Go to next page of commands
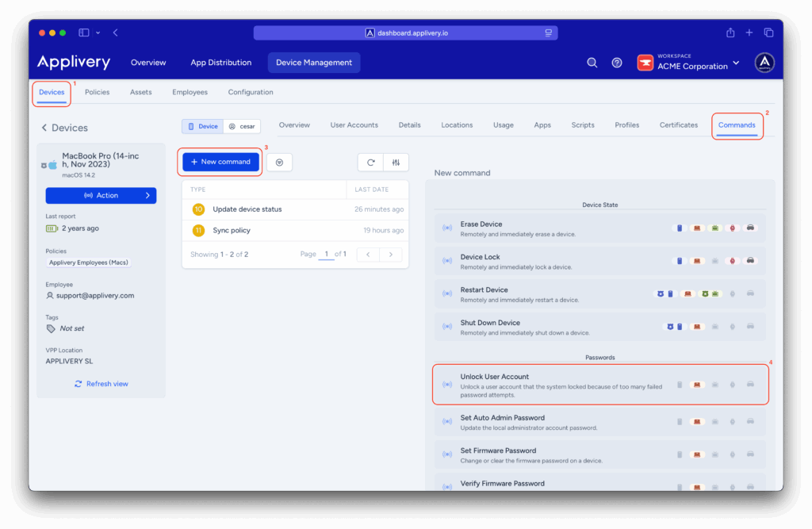The image size is (812, 529). click(x=390, y=255)
